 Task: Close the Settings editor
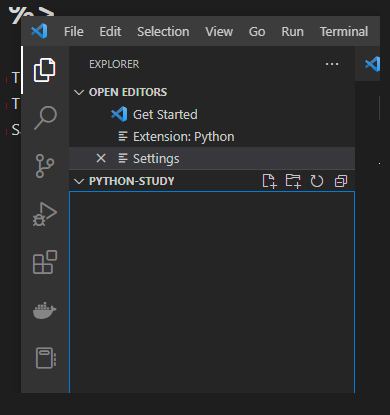pos(101,158)
